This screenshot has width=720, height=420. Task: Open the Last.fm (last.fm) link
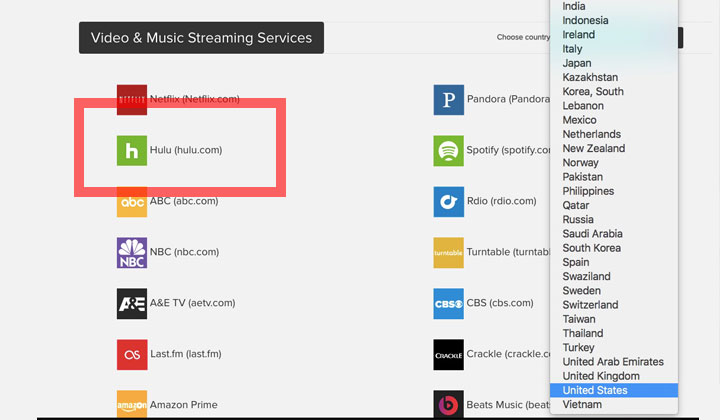pos(186,353)
